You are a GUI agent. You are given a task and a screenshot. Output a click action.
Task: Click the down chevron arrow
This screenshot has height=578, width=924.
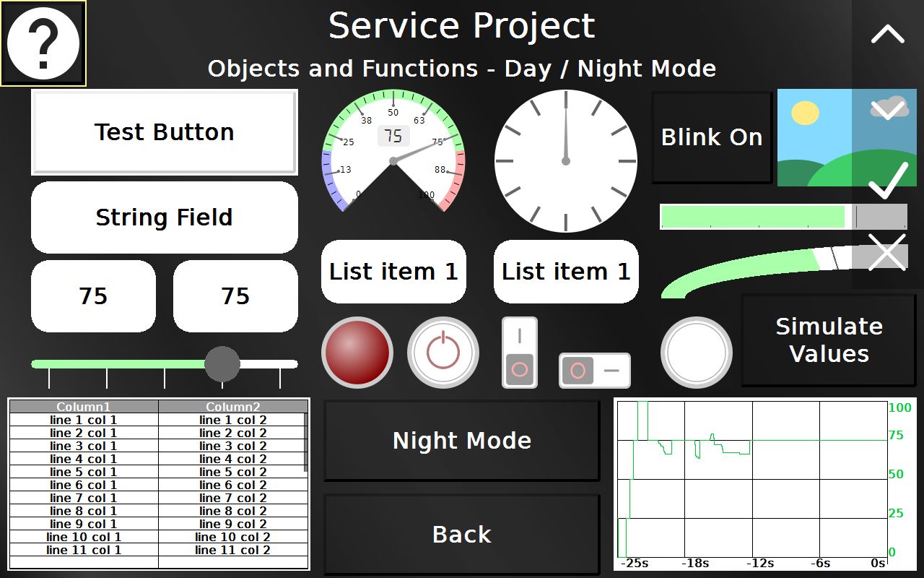887,109
